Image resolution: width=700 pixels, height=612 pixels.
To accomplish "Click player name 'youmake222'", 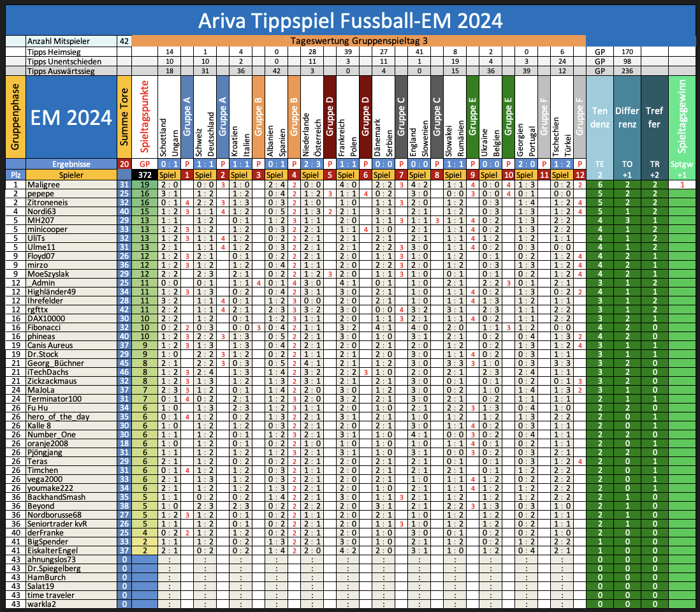I will coord(50,488).
